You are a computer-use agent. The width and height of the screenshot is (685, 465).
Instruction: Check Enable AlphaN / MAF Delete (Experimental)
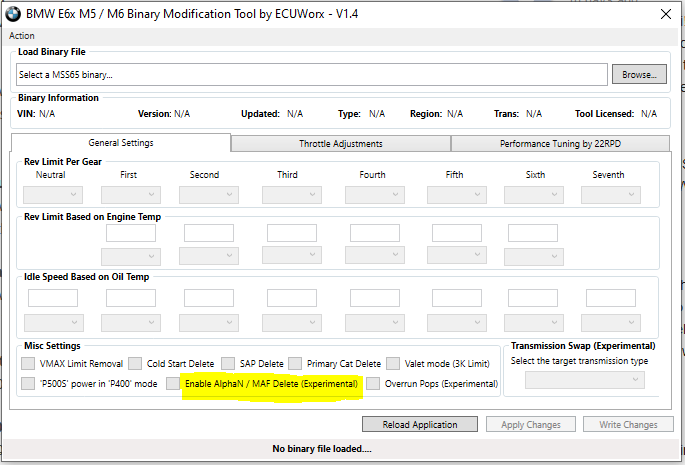coord(173,383)
